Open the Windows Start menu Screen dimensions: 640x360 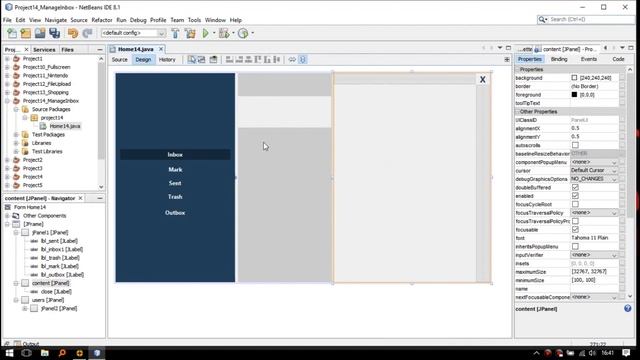(x=9, y=353)
